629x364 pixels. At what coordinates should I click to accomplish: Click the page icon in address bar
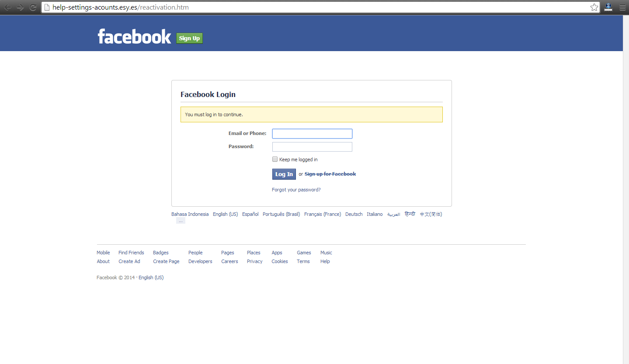[x=47, y=7]
